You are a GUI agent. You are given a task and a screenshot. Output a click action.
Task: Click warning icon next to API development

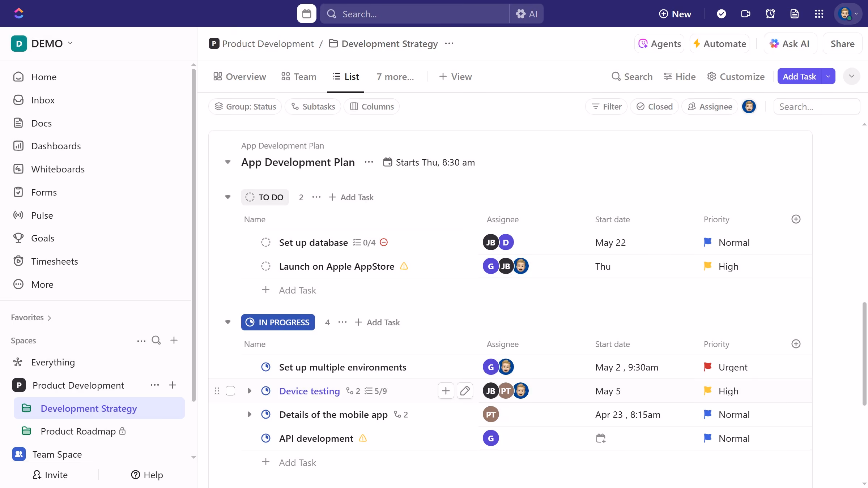[363, 438]
